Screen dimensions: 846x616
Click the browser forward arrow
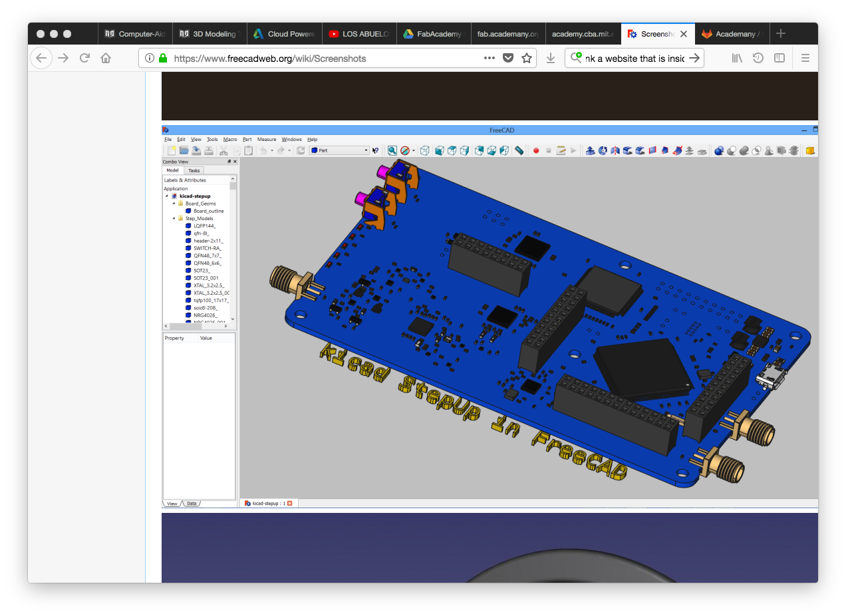(x=63, y=58)
